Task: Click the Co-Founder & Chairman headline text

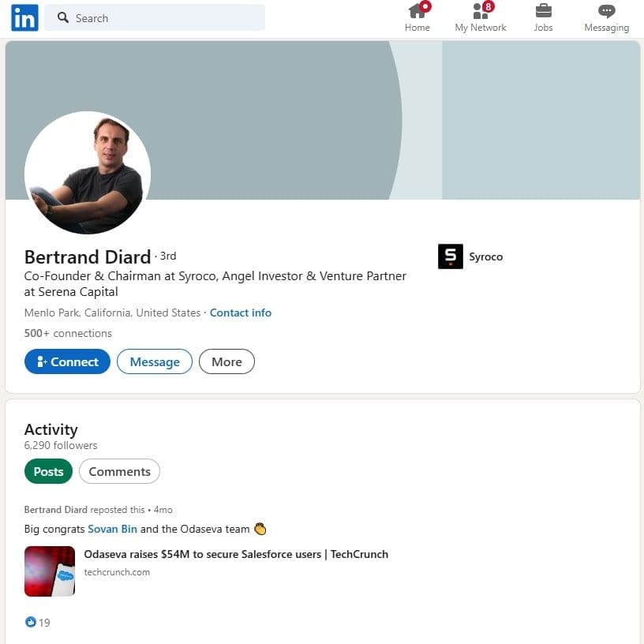Action: tap(215, 283)
